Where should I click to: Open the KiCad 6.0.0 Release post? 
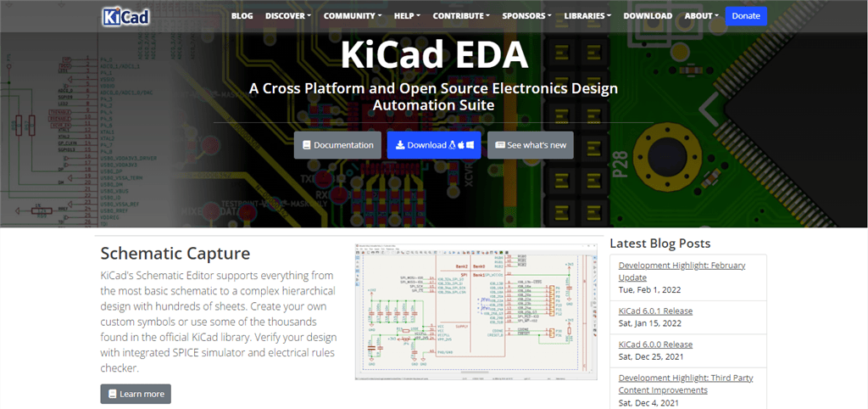[655, 345]
